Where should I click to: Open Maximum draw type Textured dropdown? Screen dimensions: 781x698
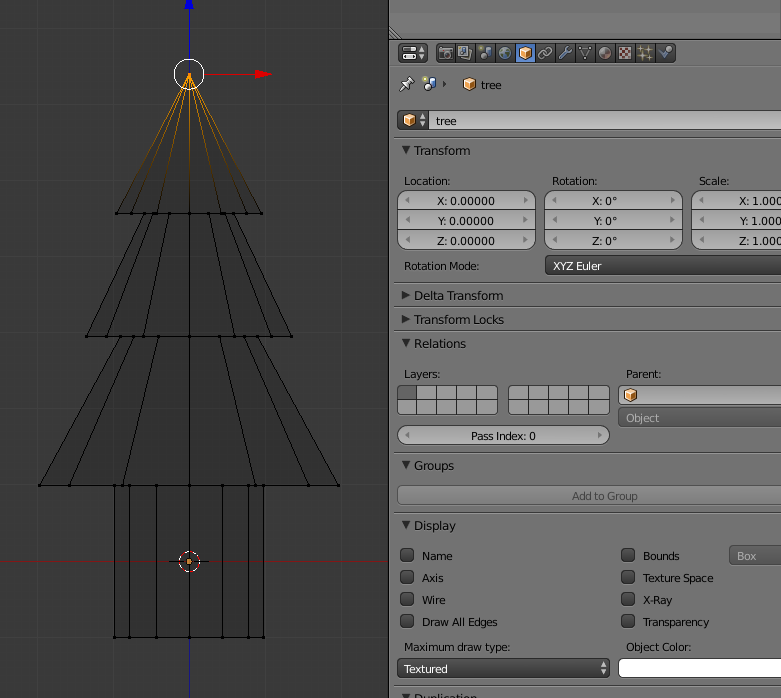[x=504, y=668]
